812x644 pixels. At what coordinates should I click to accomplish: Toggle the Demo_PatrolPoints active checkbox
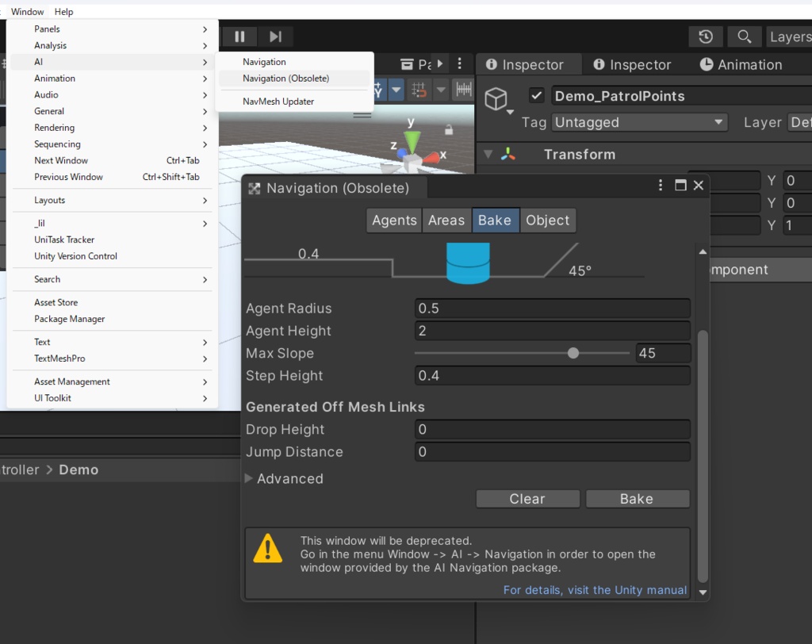(x=537, y=96)
